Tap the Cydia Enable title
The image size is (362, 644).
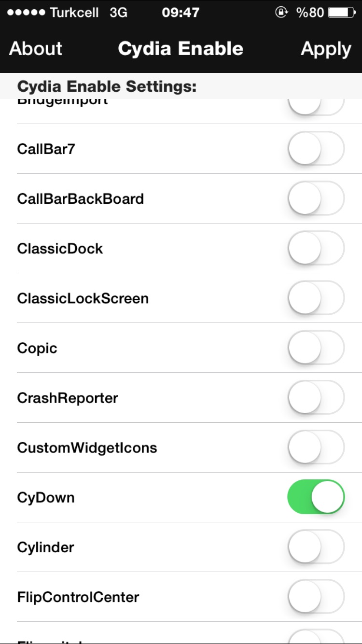pos(181,49)
